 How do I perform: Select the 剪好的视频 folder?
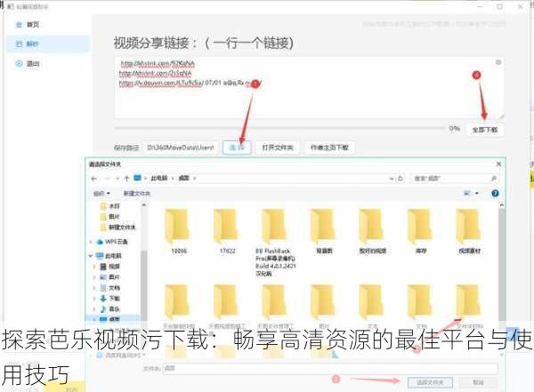373,231
